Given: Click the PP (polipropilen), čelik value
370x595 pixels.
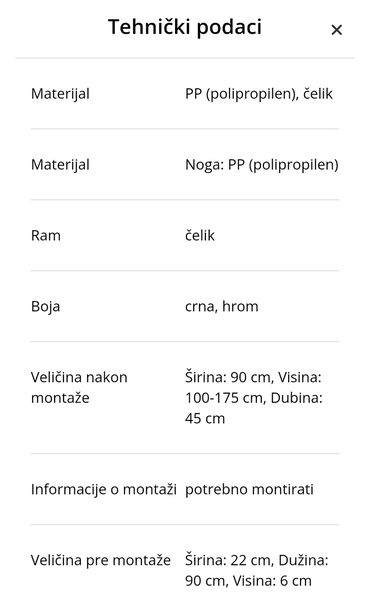Looking at the screenshot, I should click(259, 94).
